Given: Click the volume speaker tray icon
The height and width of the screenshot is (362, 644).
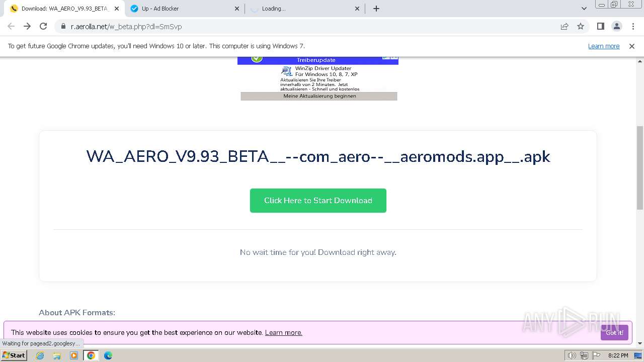Looking at the screenshot, I should [572, 355].
